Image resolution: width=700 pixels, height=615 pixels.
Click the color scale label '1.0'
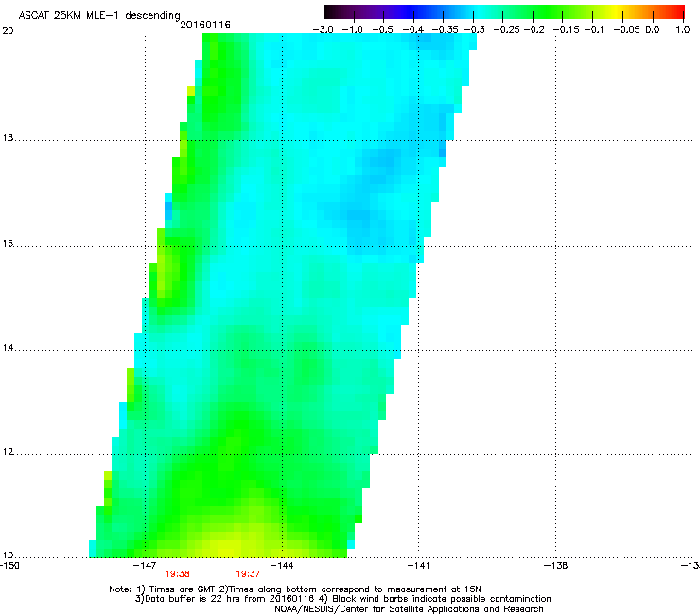(x=683, y=30)
